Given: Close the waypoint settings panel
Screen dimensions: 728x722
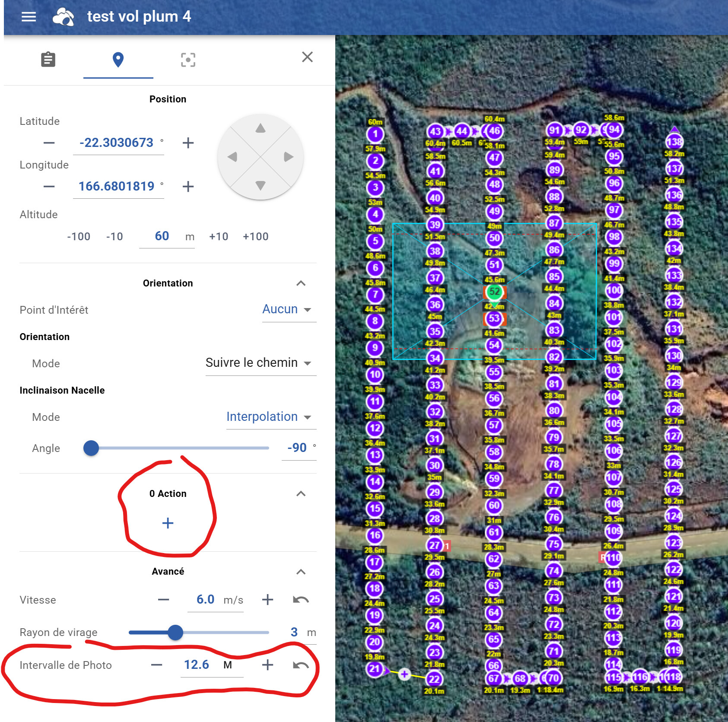Looking at the screenshot, I should [307, 57].
